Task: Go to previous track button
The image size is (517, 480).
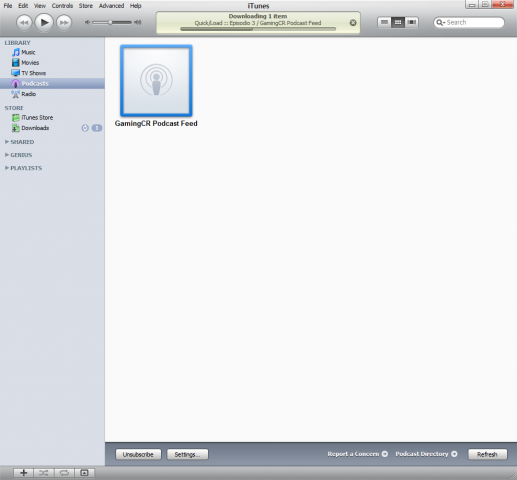Action: 24,23
